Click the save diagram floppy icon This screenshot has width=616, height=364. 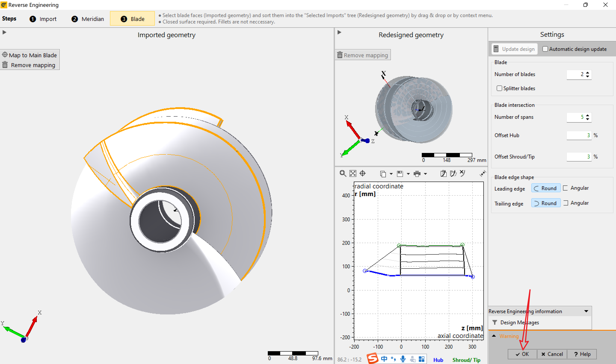(x=400, y=174)
